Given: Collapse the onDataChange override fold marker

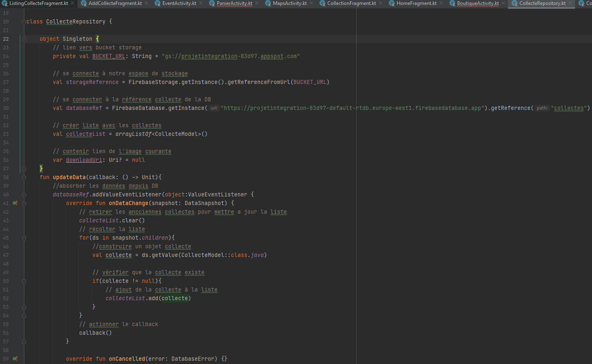Looking at the screenshot, I should [x=24, y=203].
